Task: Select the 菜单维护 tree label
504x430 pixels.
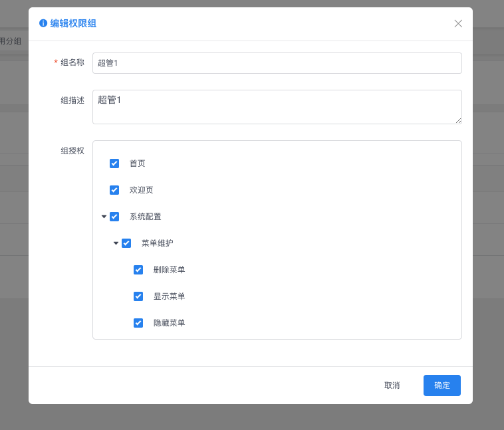Action: coord(157,243)
